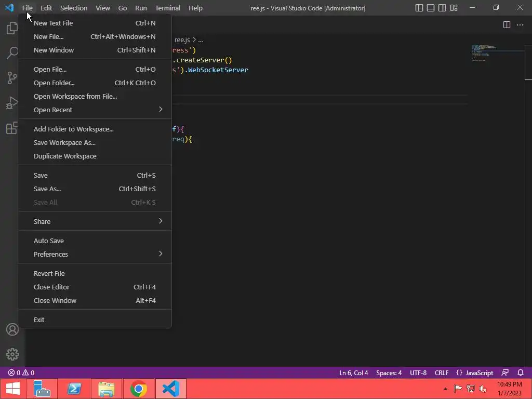The width and height of the screenshot is (532, 399).
Task: Select New Text File menu entry
Action: (x=95, y=23)
